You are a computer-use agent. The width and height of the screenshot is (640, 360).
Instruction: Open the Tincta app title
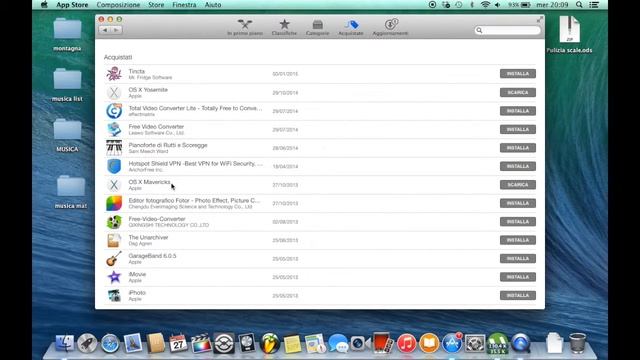click(x=137, y=71)
